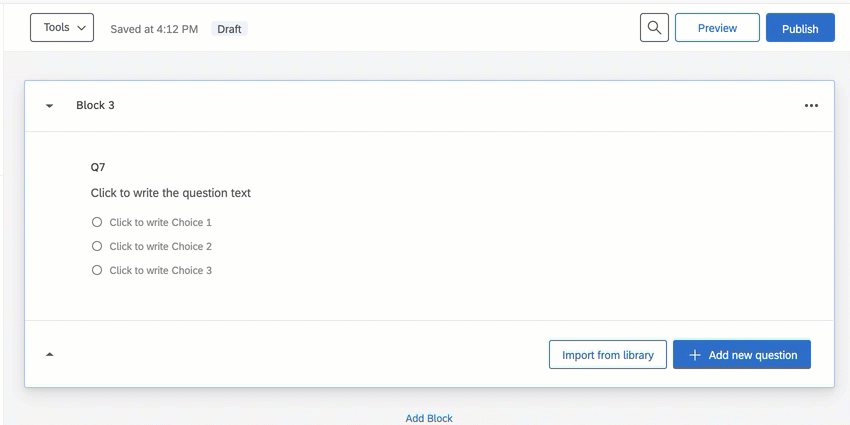Click plus icon on Add new question
The width and height of the screenshot is (850, 425).
coord(694,355)
